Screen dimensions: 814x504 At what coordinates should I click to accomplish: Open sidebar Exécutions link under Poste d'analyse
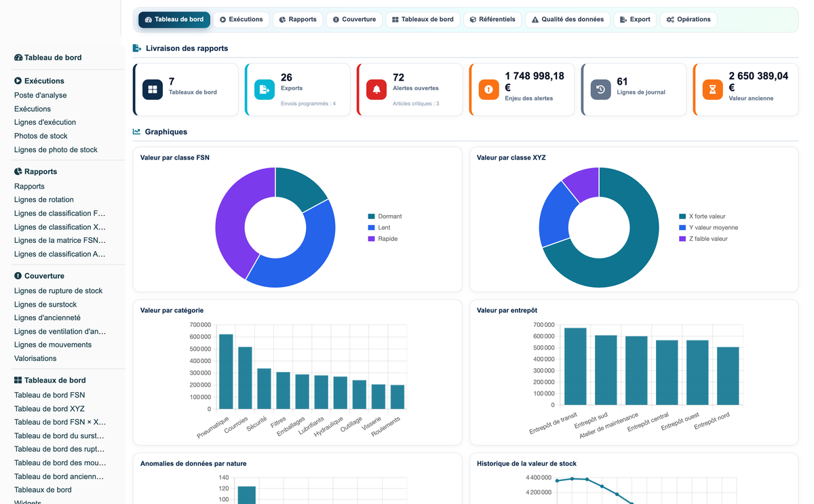(33, 109)
